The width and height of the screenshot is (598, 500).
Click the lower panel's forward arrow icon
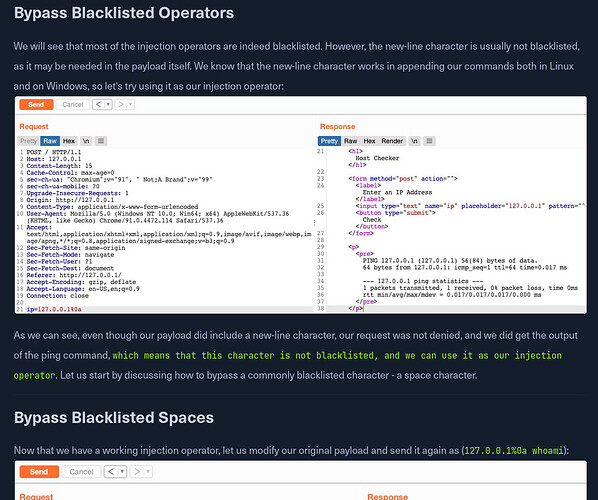point(137,472)
